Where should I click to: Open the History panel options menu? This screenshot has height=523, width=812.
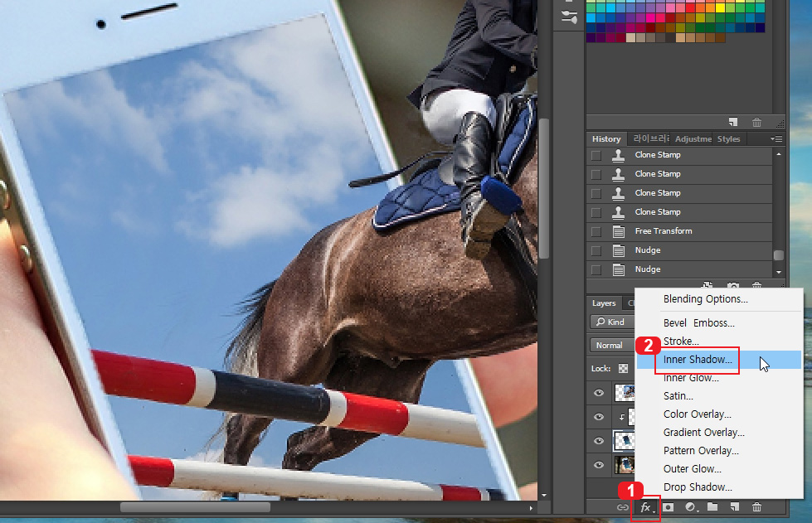tap(778, 138)
